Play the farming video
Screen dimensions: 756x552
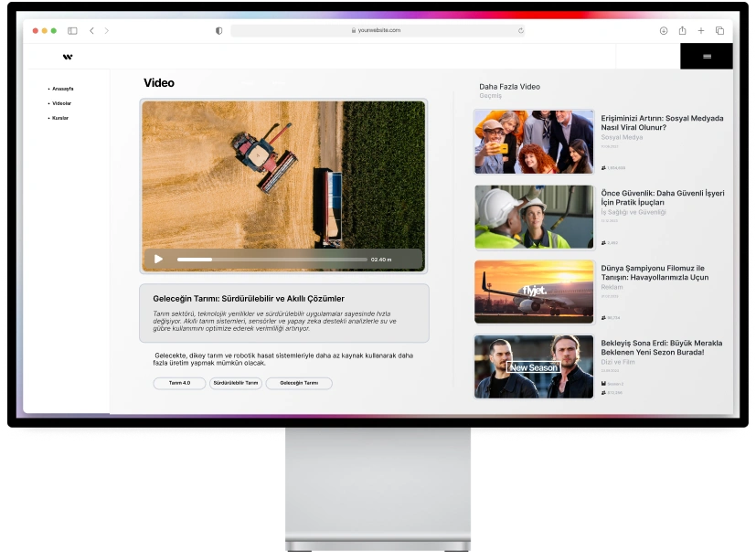tap(158, 260)
